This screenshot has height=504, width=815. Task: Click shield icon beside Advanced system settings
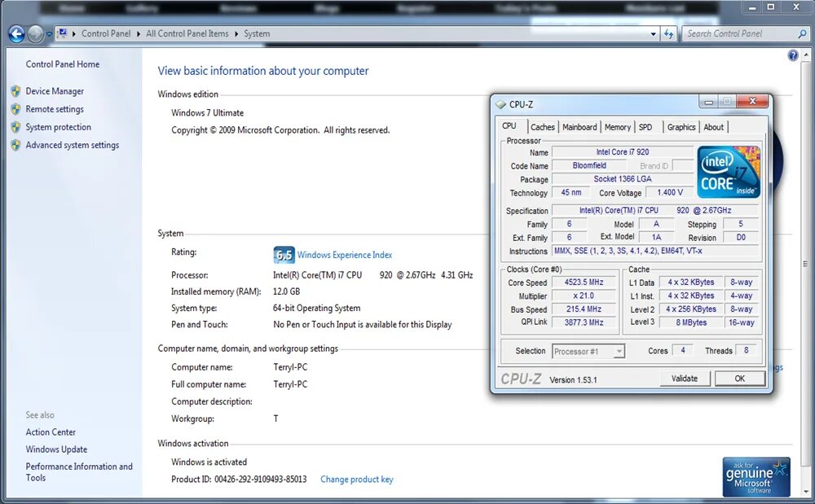pyautogui.click(x=16, y=145)
